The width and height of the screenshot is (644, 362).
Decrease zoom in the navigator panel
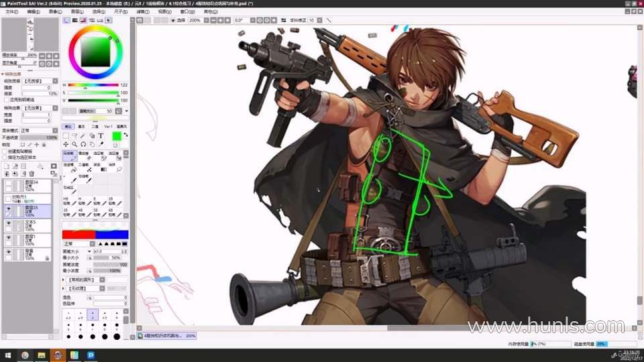pyautogui.click(x=42, y=56)
